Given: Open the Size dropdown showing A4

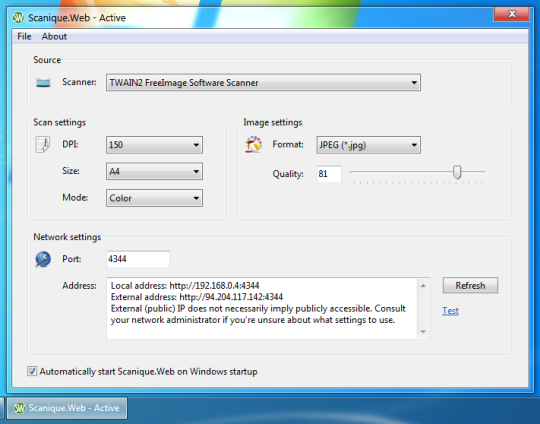Looking at the screenshot, I should pos(154,171).
